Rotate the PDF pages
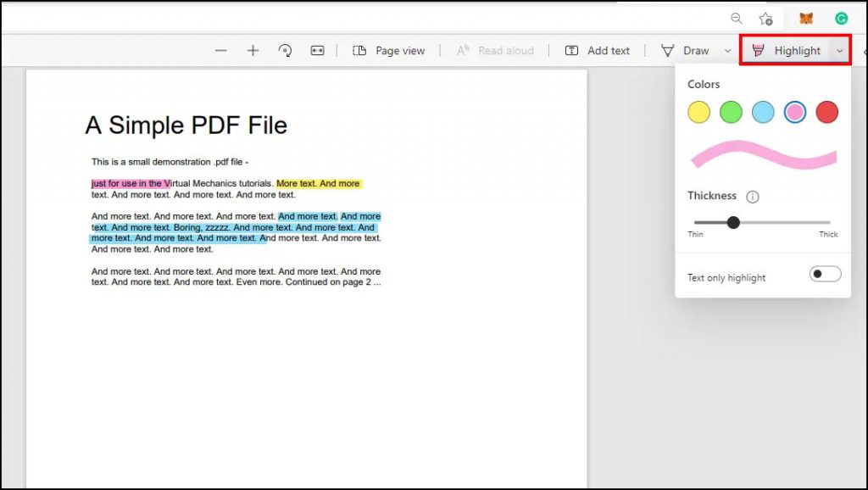Viewport: 868px width, 490px height. [286, 50]
